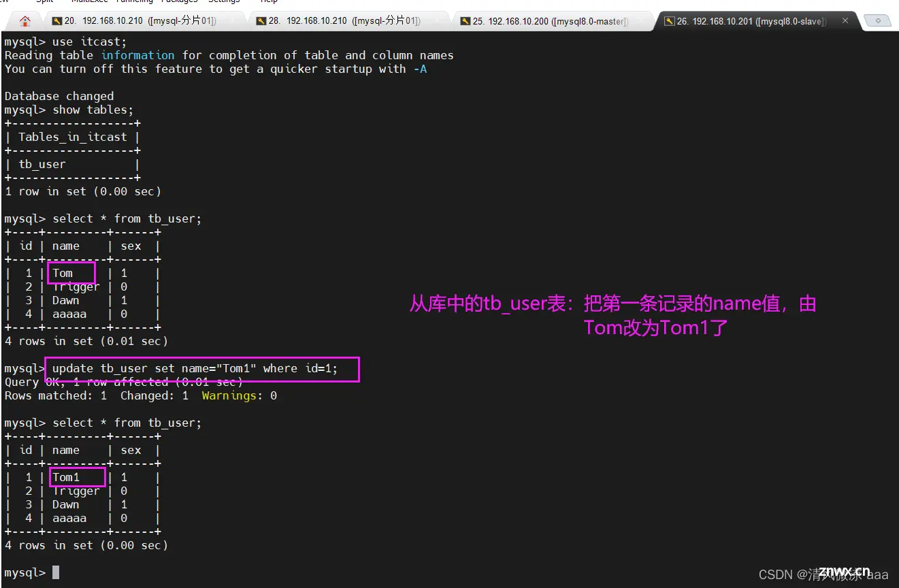Click the yellow 'Warnings' word
The height and width of the screenshot is (588, 899).
coord(229,395)
